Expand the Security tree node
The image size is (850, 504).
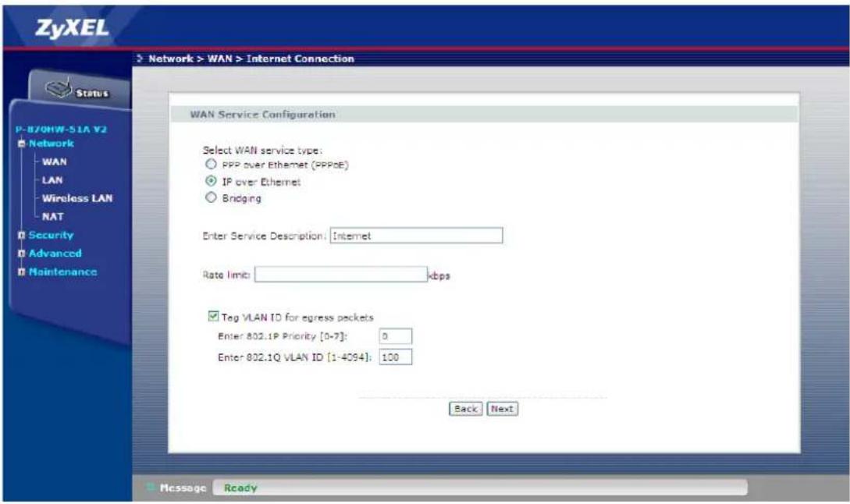[22, 235]
